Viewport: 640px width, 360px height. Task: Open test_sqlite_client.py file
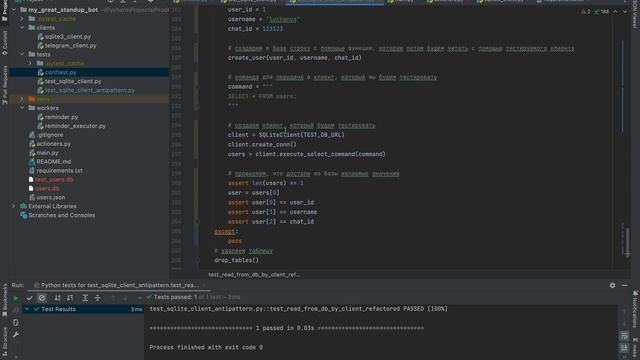point(73,81)
